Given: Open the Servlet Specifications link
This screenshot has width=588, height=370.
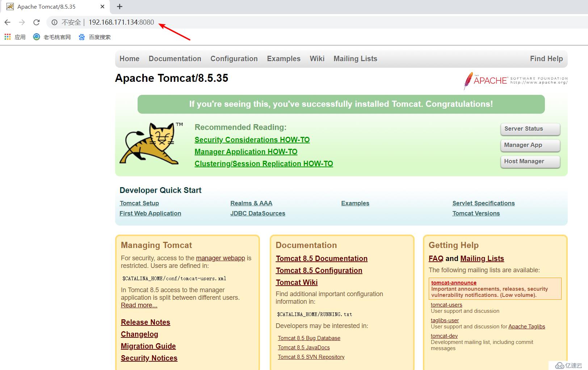Looking at the screenshot, I should [483, 203].
